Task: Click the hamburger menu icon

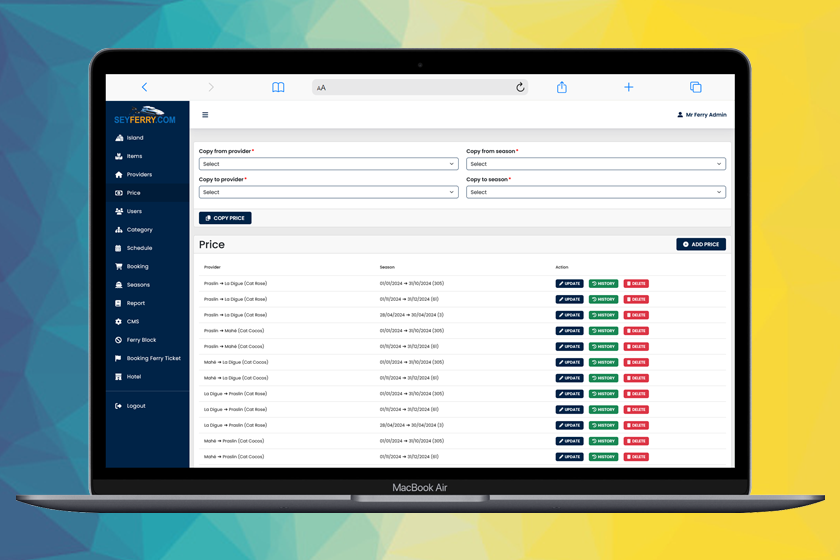Action: point(205,115)
